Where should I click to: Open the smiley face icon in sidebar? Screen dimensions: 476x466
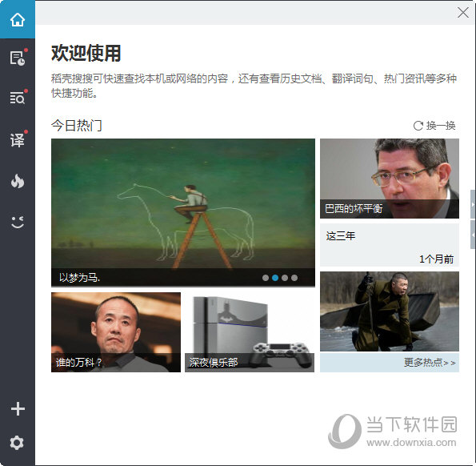click(18, 222)
